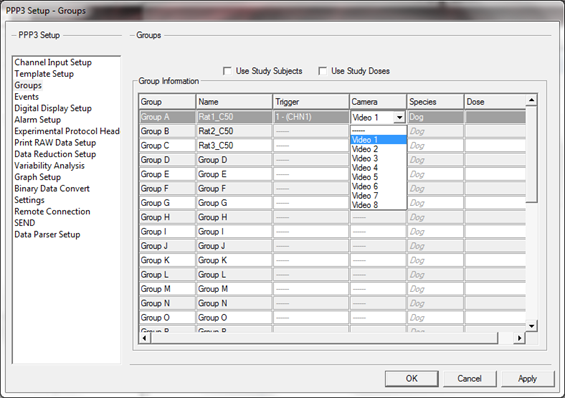565x398 pixels.
Task: Select Video 4 from the dropdown list
Action: [378, 168]
